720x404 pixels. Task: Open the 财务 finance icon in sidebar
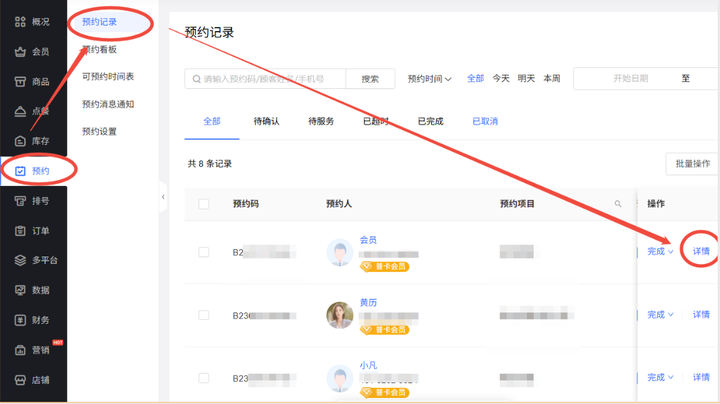tap(20, 321)
